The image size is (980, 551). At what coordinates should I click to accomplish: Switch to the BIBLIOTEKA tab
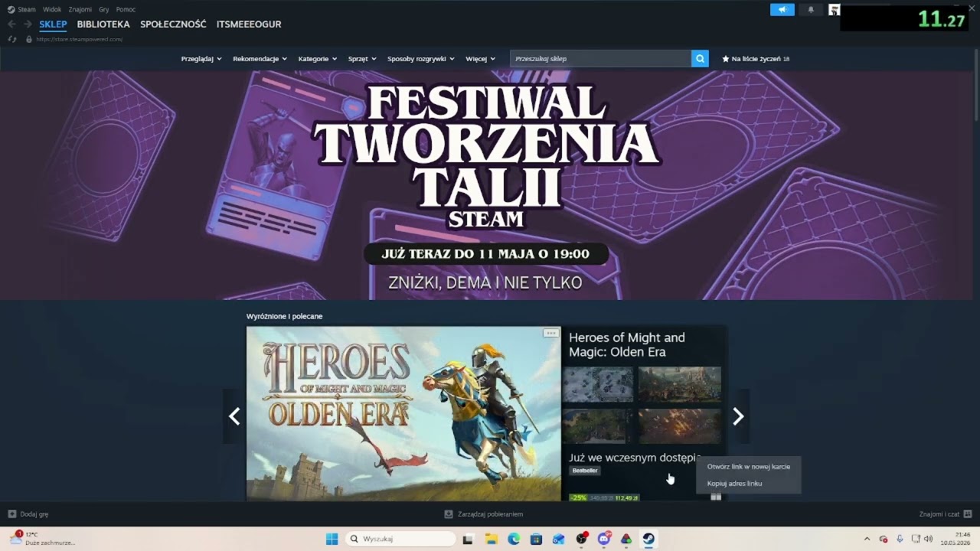pos(103,24)
